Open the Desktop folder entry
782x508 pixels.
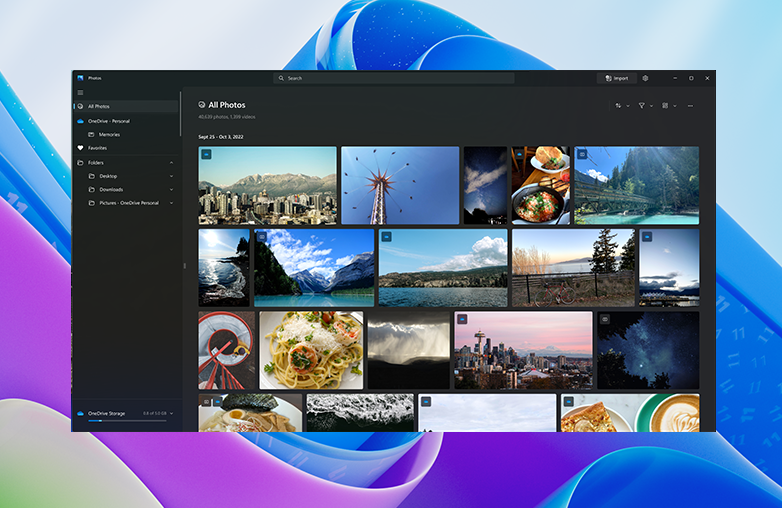tap(126, 176)
